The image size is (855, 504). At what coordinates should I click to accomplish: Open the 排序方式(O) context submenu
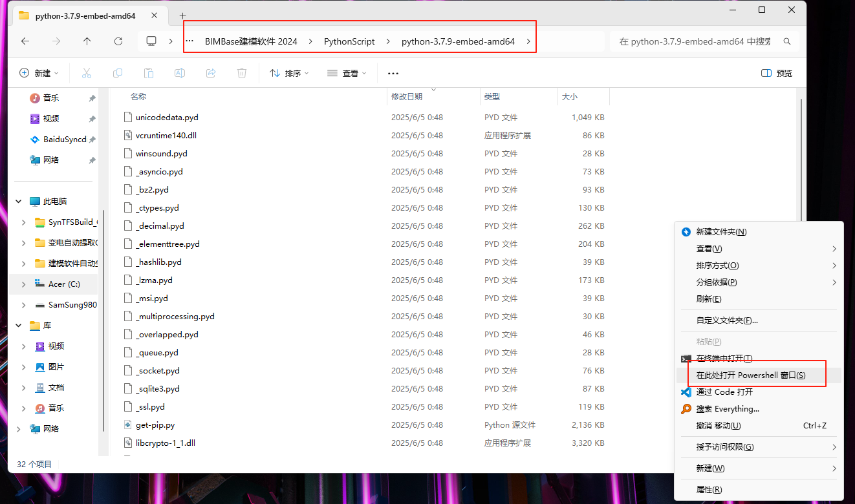coord(759,266)
